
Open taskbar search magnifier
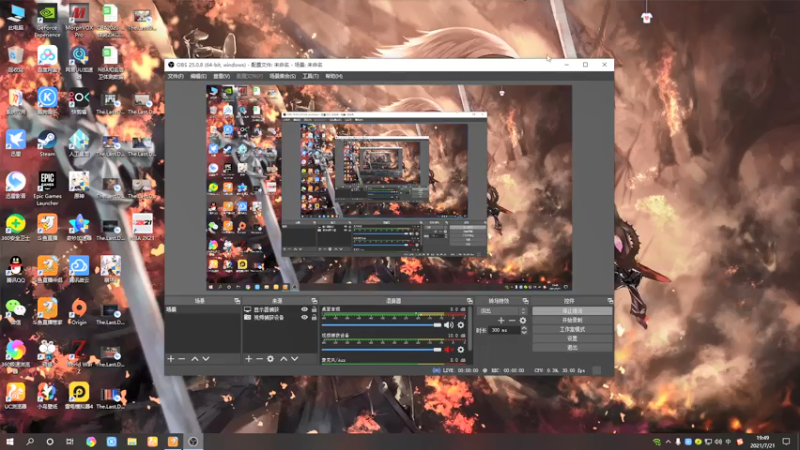tap(30, 442)
